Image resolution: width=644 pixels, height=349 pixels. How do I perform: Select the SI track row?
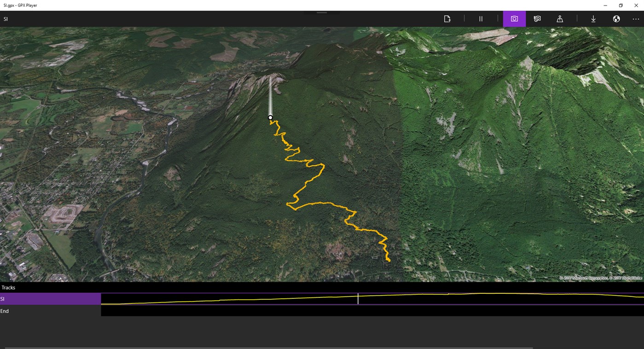(50, 299)
